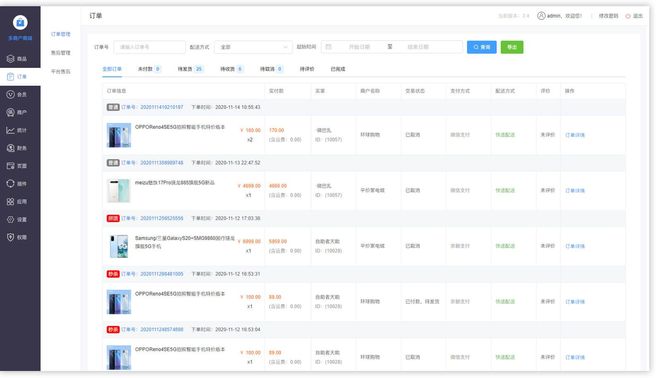Open the 财务 finance section icon
Screen dimensions: 660x378
(x=11, y=148)
